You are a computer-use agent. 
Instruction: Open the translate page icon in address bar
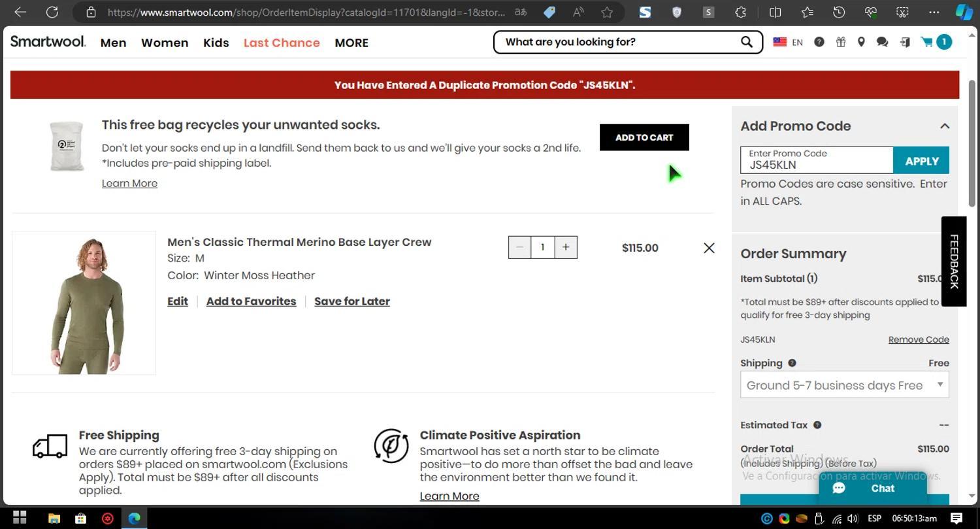pos(521,12)
